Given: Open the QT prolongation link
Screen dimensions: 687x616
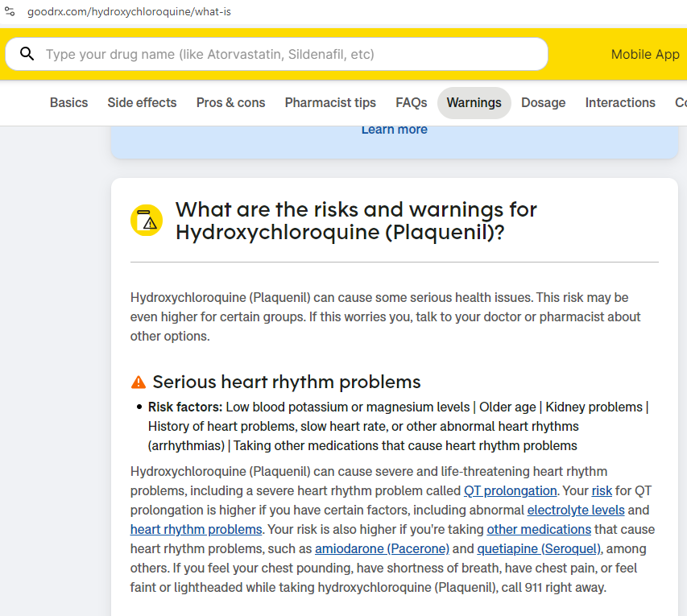Looking at the screenshot, I should [511, 490].
